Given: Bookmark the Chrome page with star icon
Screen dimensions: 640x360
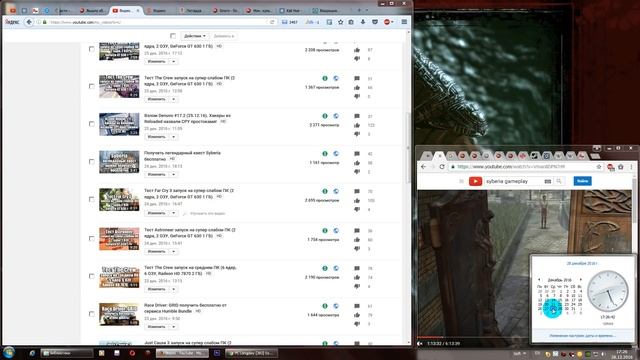Looking at the screenshot, I should point(599,167).
